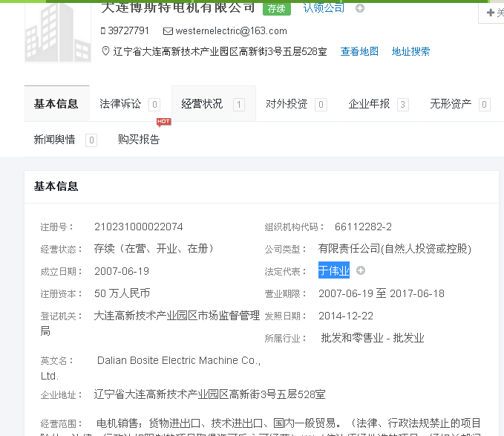Viewport: 504px width, 436px height.
Task: Click the envelope icon before the email
Action: click(168, 31)
